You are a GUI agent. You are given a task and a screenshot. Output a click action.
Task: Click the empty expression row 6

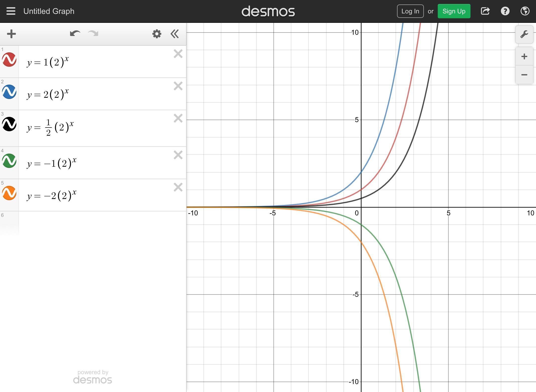point(102,223)
